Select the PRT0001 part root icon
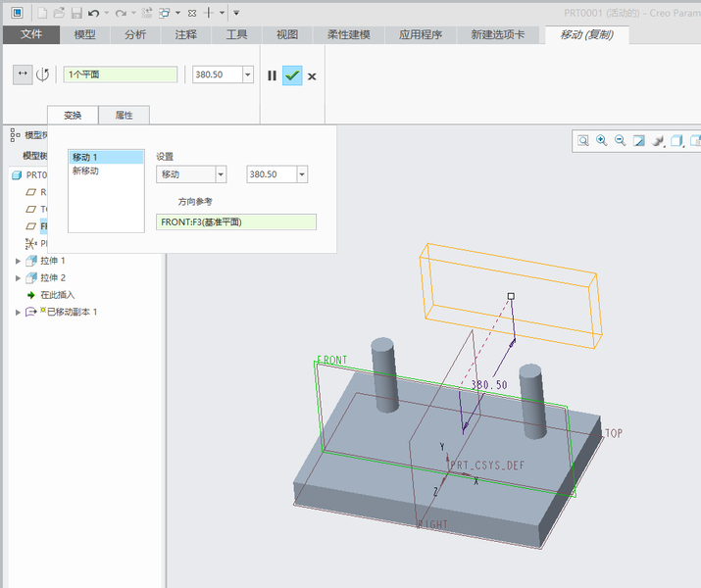701x588 pixels. click(17, 174)
